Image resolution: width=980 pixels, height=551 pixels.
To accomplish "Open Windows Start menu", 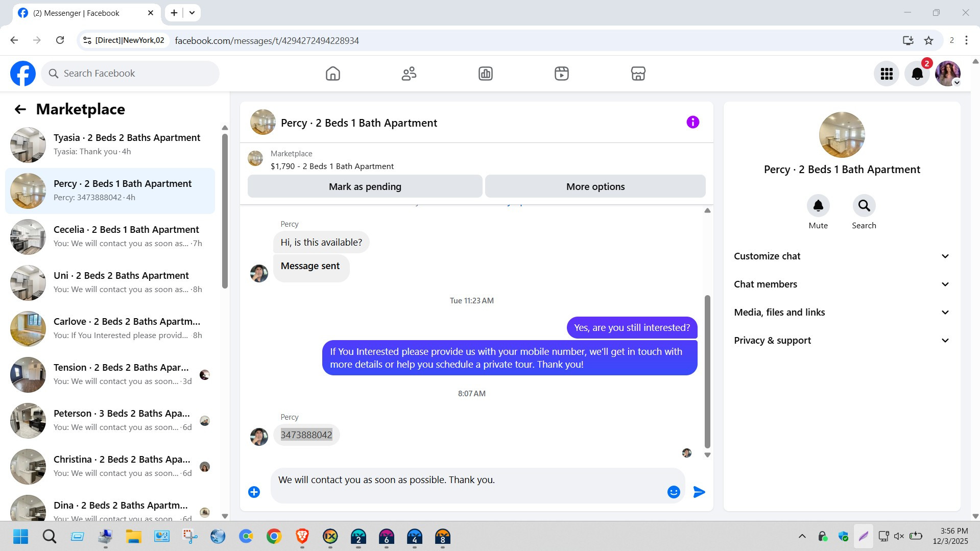I will tap(21, 537).
